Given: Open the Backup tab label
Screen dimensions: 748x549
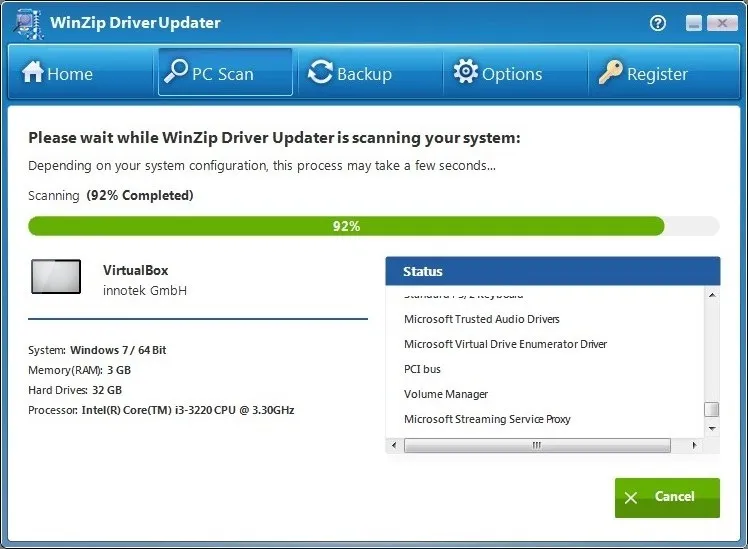Looking at the screenshot, I should [364, 74].
